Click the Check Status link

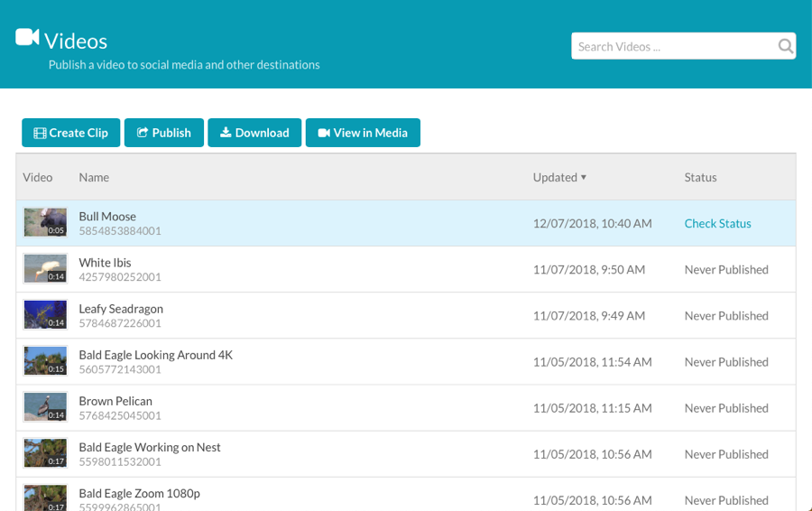pos(717,224)
